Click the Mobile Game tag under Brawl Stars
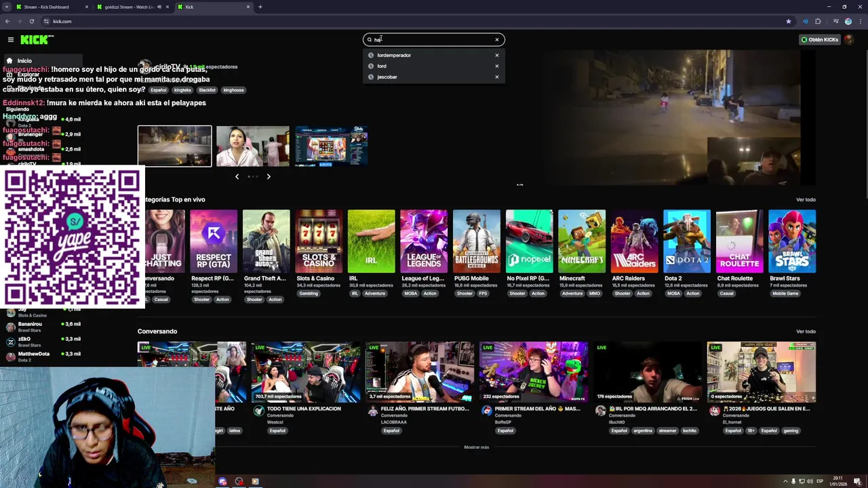The width and height of the screenshot is (868, 488). click(785, 293)
